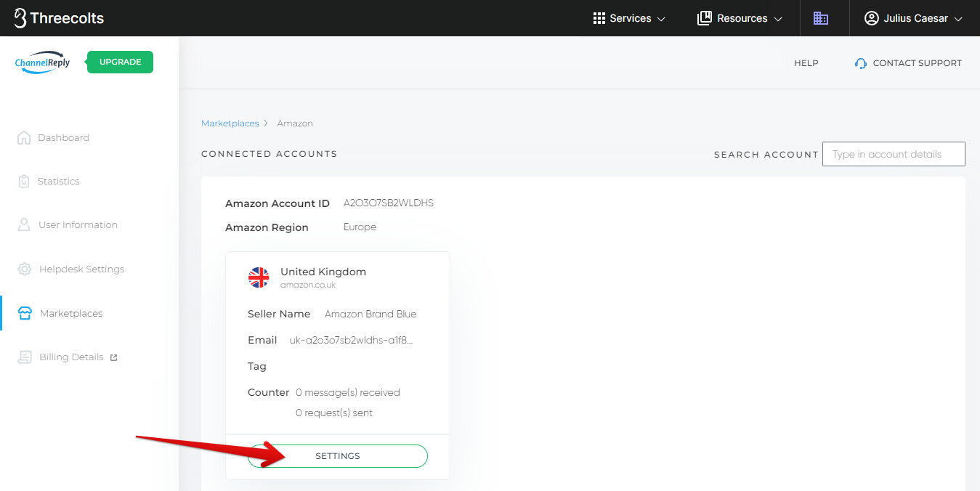The image size is (980, 491).
Task: Click the United Kingdom flag icon
Action: pyautogui.click(x=259, y=277)
